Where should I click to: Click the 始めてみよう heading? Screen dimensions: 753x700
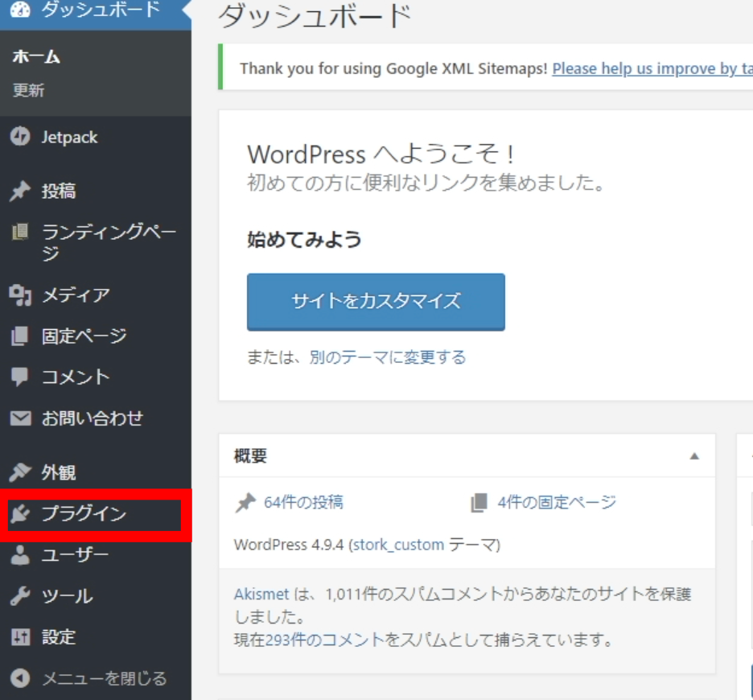coord(304,239)
